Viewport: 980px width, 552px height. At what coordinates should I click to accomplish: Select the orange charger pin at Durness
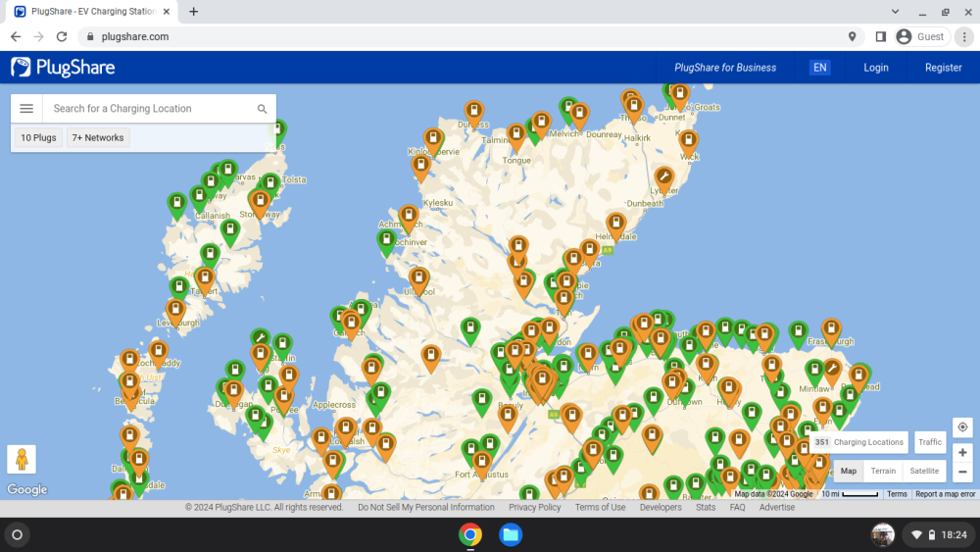click(x=473, y=113)
